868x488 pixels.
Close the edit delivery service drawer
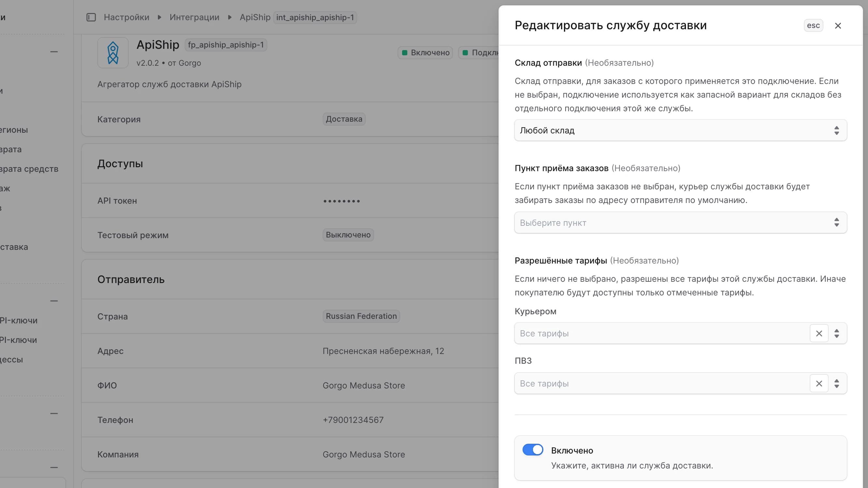point(838,26)
